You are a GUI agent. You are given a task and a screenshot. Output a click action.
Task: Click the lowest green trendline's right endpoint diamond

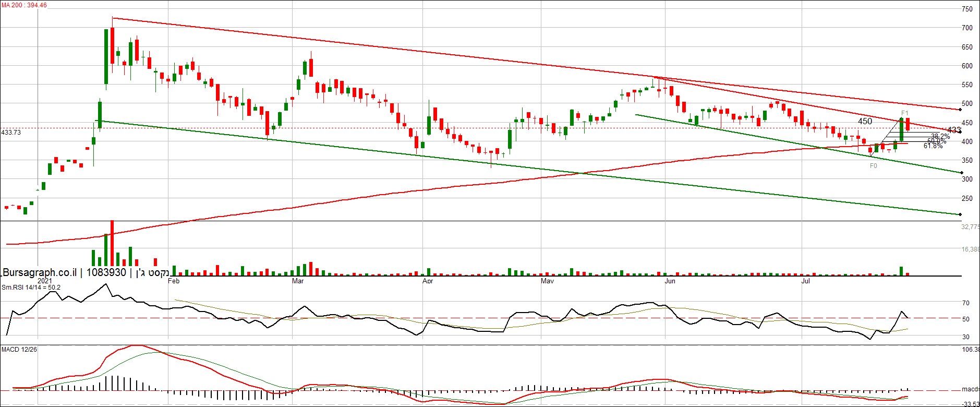click(x=960, y=214)
